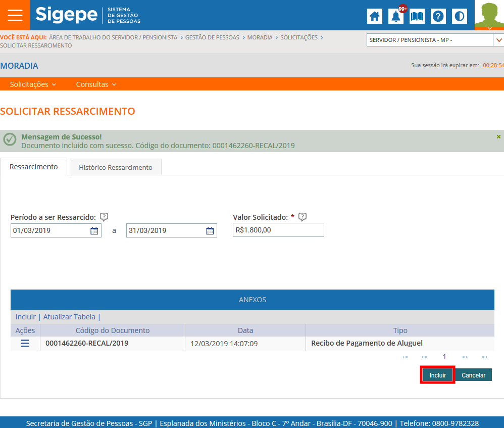Open help question mark icon
Viewport: 504px width, 428px height.
point(438,16)
